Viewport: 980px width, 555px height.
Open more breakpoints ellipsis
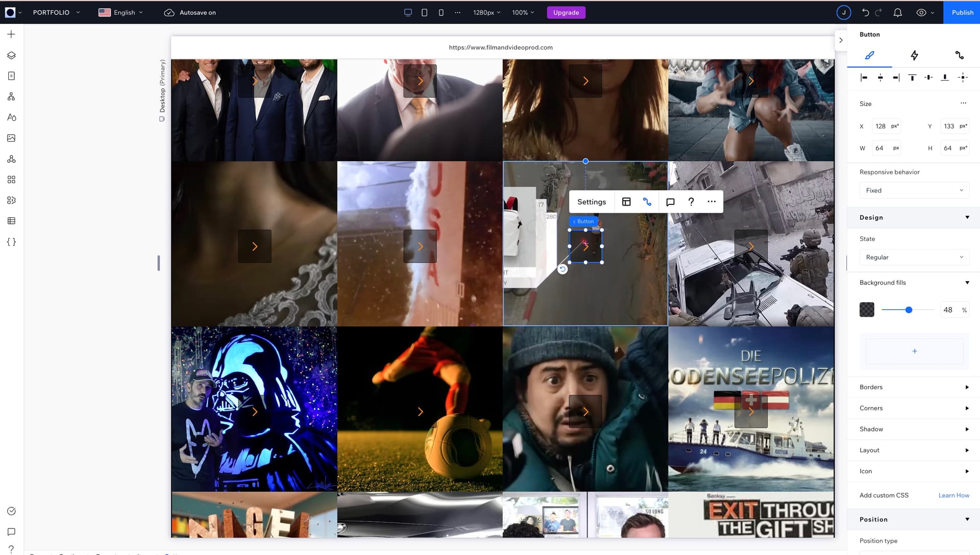coord(457,12)
